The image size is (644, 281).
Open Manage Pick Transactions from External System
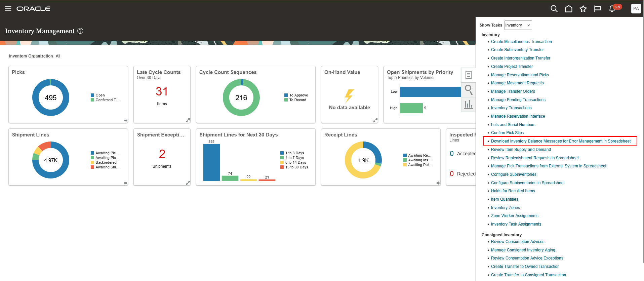pos(549,166)
